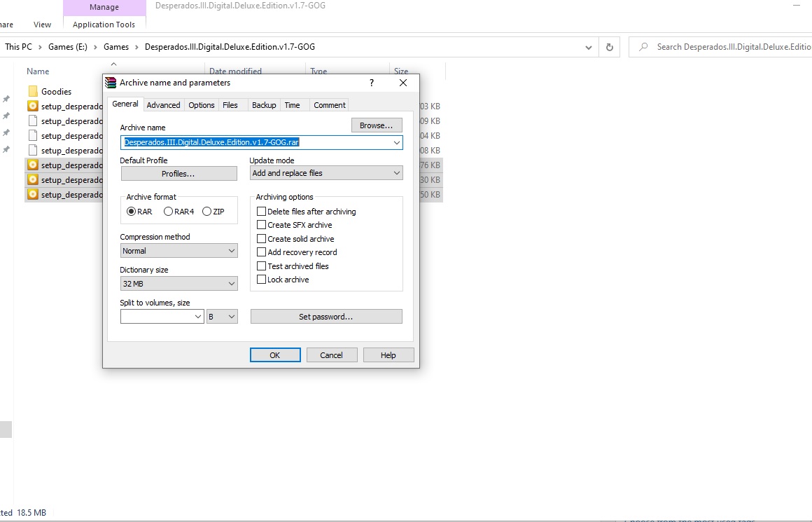Click the dialog question mark help icon
Screen dimensions: 812x522
(x=371, y=83)
